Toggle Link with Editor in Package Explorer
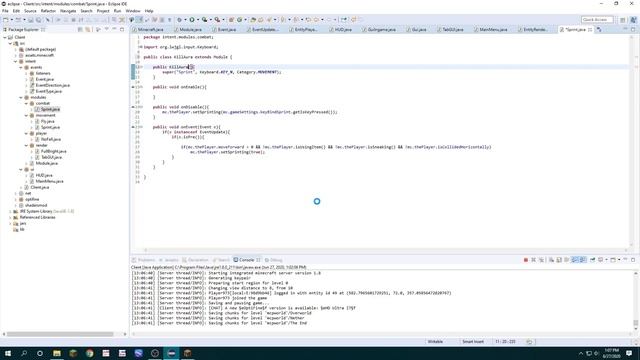The image size is (640, 360). [88, 29]
